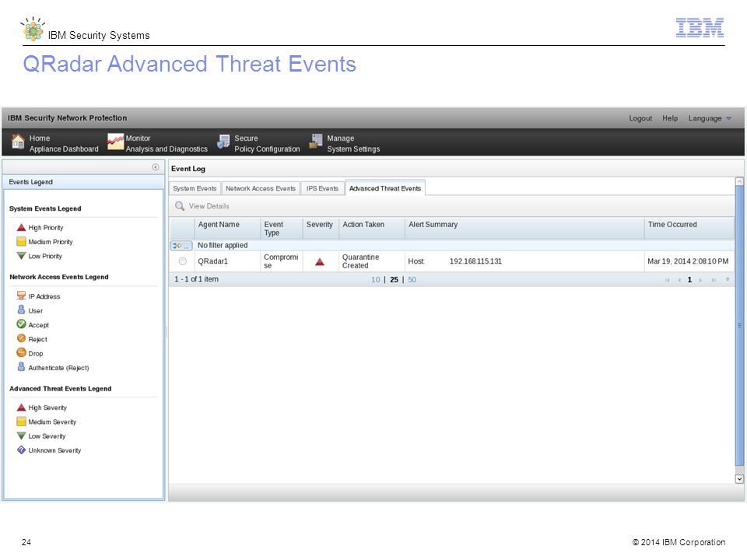
Task: Go to previous page pagination arrow
Action: [x=679, y=280]
